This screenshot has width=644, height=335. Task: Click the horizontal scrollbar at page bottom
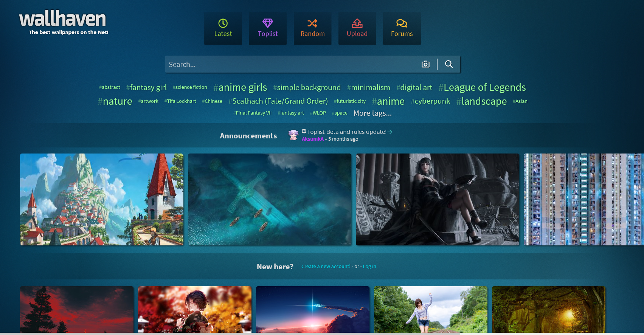pos(230,334)
